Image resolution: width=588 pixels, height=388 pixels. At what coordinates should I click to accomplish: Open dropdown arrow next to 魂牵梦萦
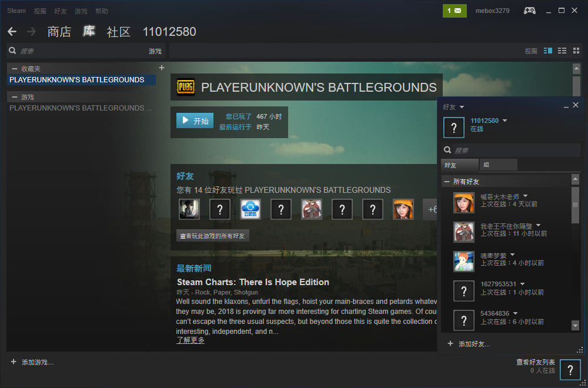click(513, 255)
